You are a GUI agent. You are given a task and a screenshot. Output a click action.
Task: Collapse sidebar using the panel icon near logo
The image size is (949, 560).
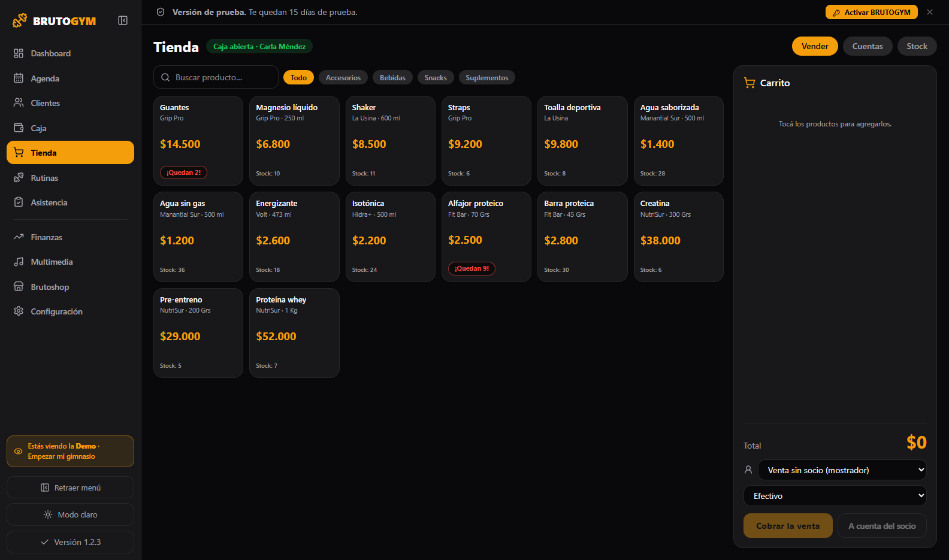click(x=123, y=20)
